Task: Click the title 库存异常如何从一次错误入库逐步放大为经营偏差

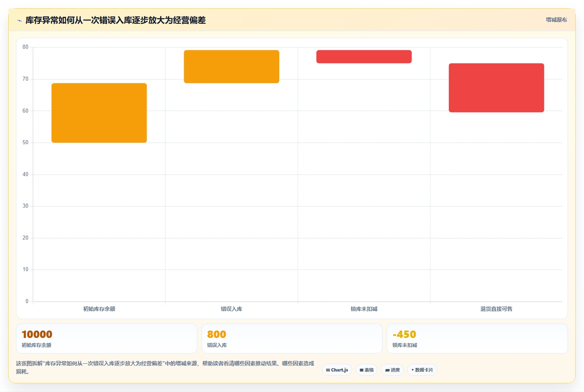Action: [x=115, y=20]
